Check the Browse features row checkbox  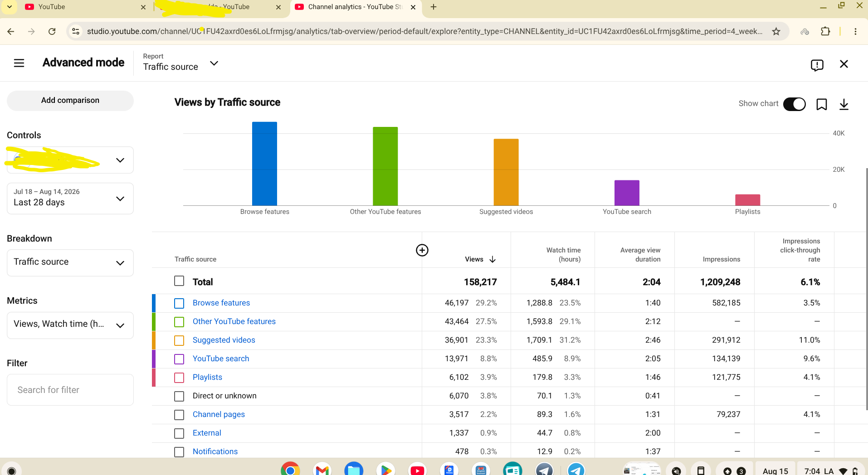coord(179,303)
